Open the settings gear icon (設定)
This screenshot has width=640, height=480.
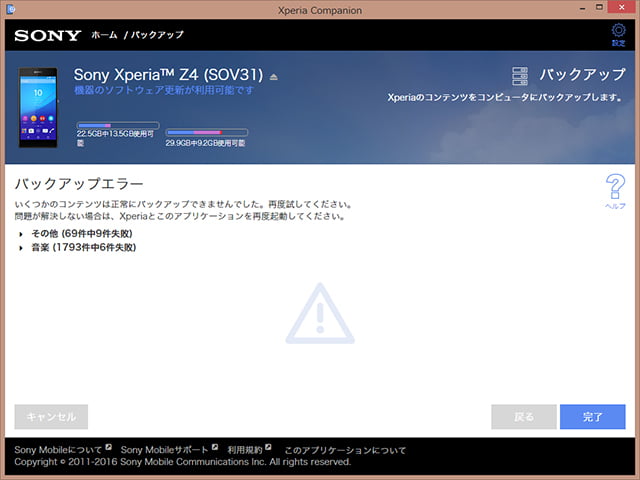(618, 35)
